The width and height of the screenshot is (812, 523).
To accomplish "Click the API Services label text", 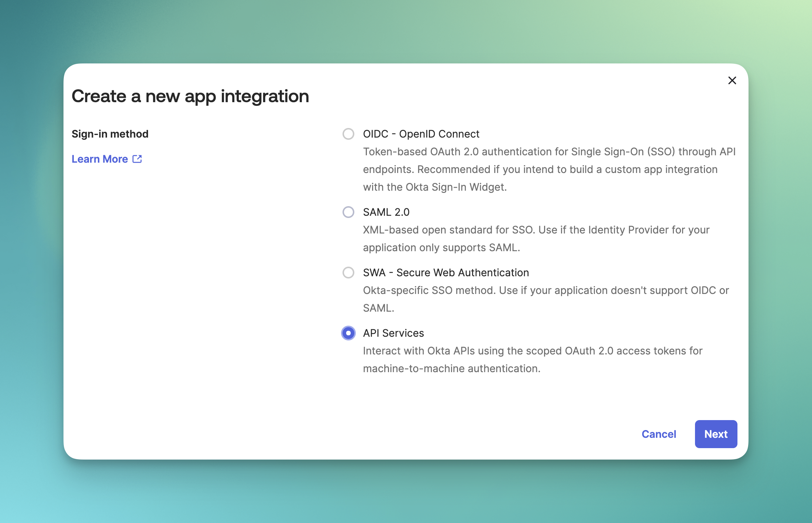I will point(393,333).
